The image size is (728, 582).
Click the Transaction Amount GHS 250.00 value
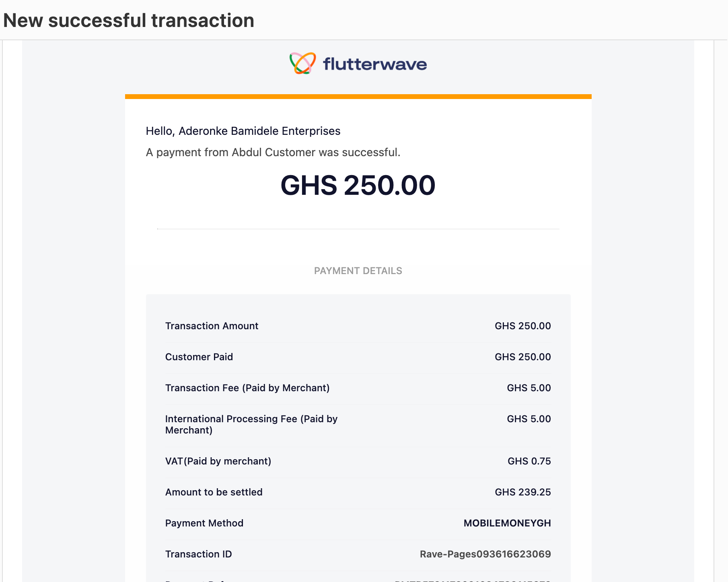(522, 326)
